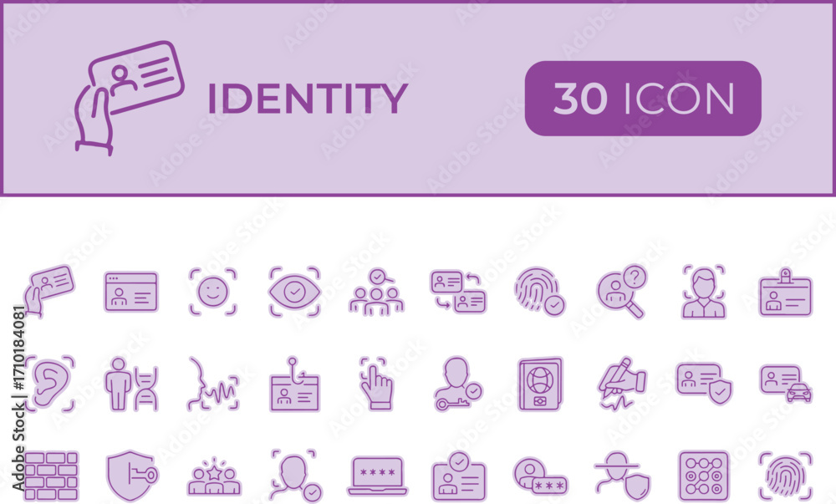Viewport: 836px width, 504px height.
Task: Select the ID card with car icon
Action: pyautogui.click(x=785, y=383)
